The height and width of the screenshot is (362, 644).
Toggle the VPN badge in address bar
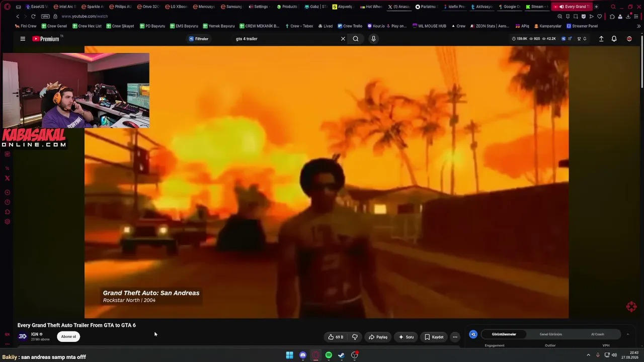pos(46,16)
